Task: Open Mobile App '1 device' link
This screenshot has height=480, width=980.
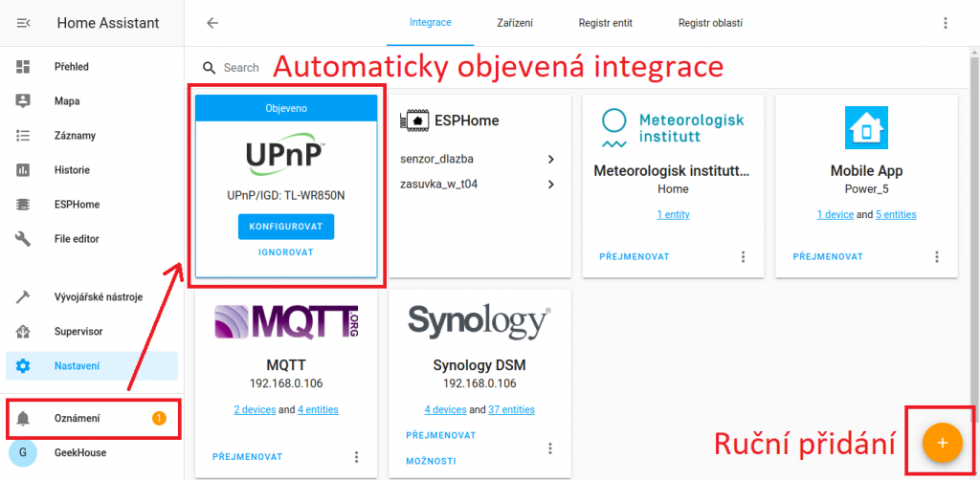Action: pos(835,215)
